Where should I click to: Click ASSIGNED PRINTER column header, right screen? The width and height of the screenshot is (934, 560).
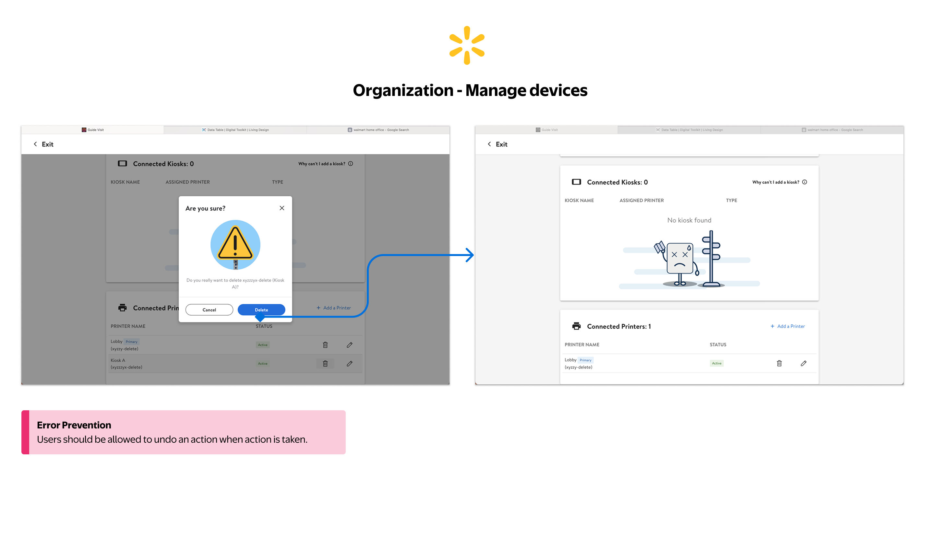(x=641, y=200)
